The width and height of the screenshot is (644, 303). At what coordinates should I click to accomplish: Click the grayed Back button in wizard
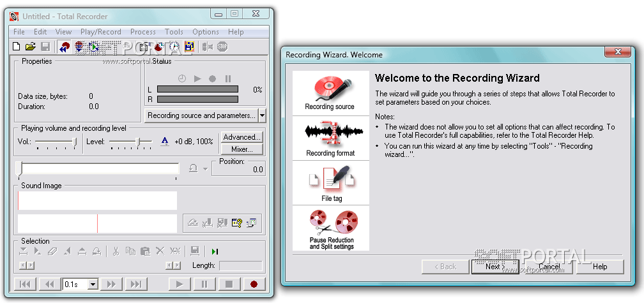point(445,267)
